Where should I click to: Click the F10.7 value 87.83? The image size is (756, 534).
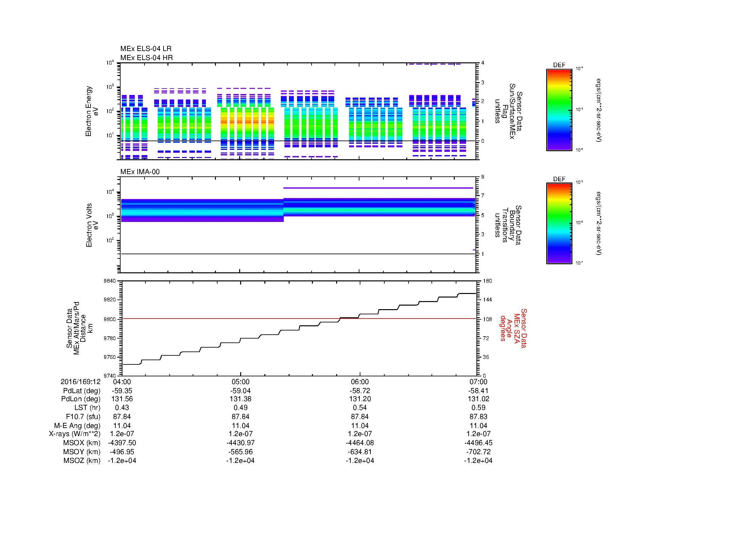pyautogui.click(x=478, y=416)
